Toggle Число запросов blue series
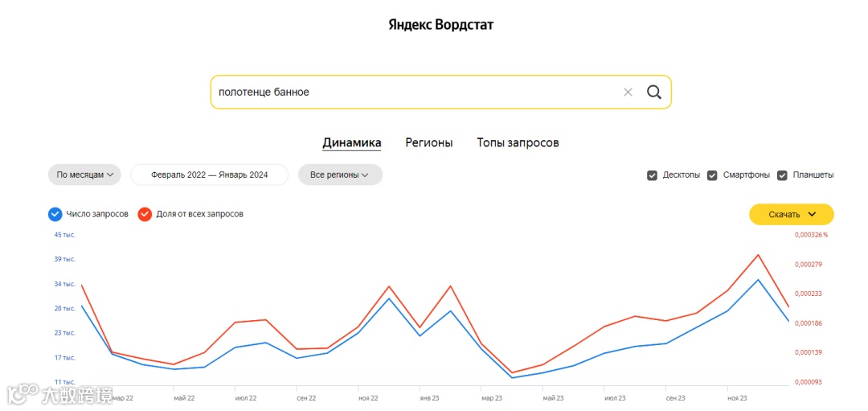The image size is (868, 411). 55,214
